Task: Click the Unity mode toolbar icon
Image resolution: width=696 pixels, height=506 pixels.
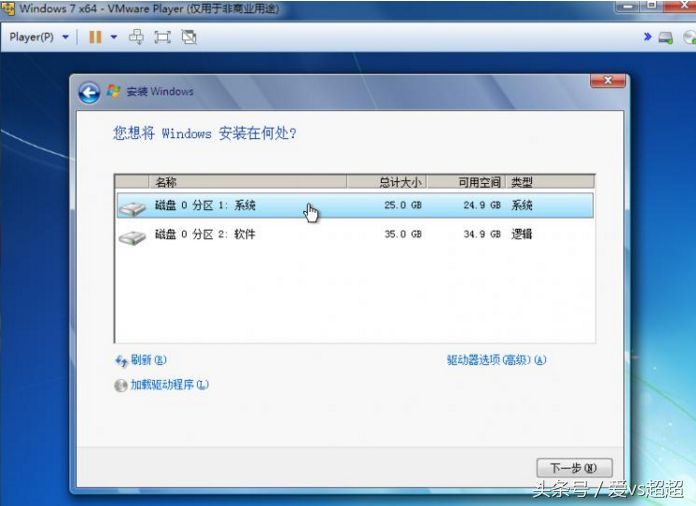Action: (189, 37)
